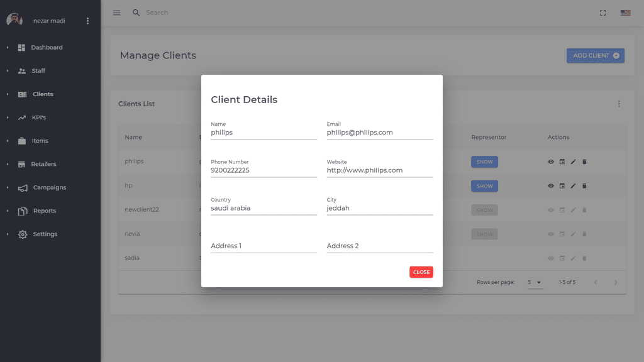Click the Email field with philips@philips.com

click(x=380, y=133)
